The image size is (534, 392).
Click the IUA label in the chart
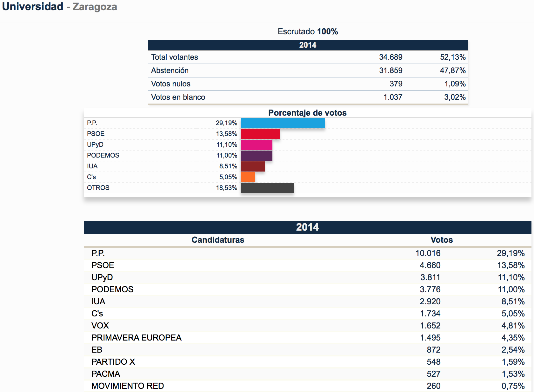pyautogui.click(x=92, y=166)
